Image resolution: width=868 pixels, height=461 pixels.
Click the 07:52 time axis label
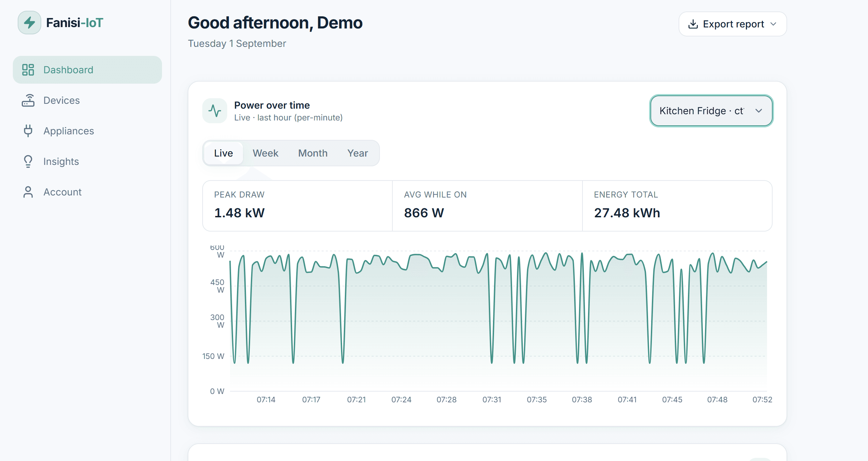pyautogui.click(x=762, y=400)
